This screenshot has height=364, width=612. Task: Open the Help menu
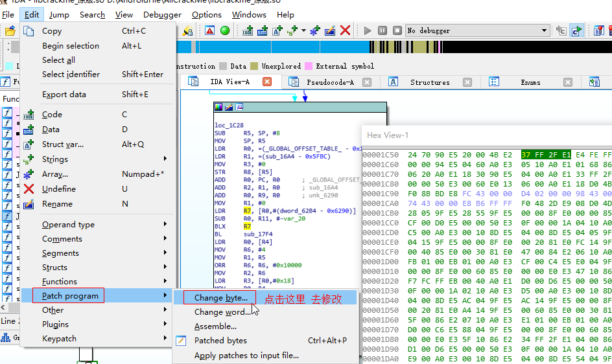coord(285,15)
